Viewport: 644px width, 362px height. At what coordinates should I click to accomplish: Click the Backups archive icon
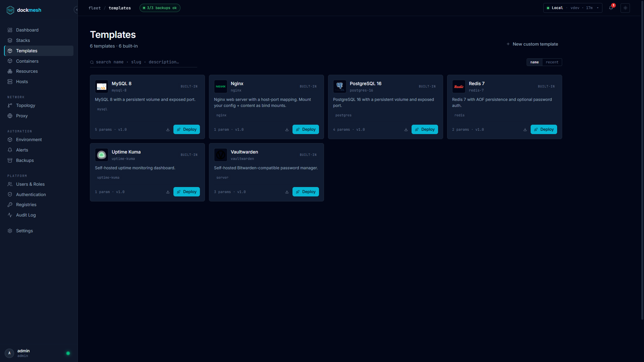10,161
